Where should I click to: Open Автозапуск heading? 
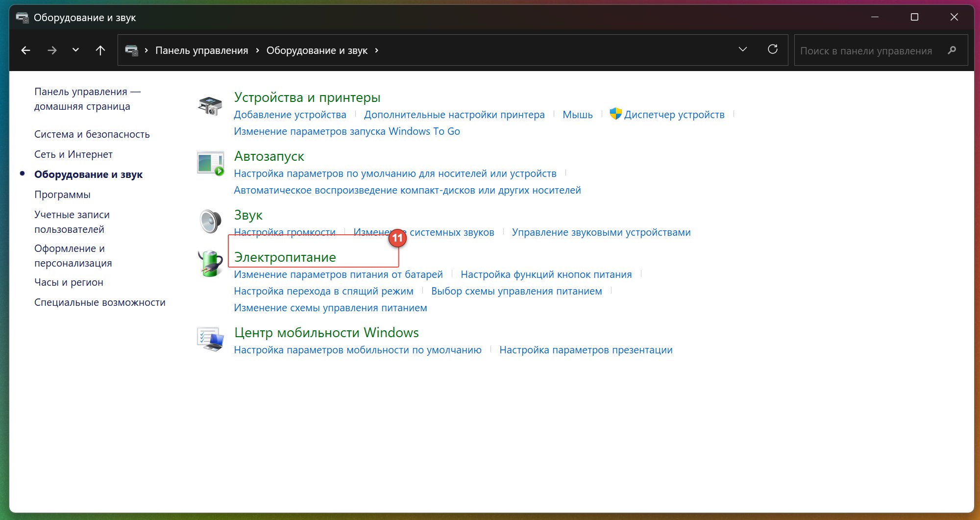point(269,156)
